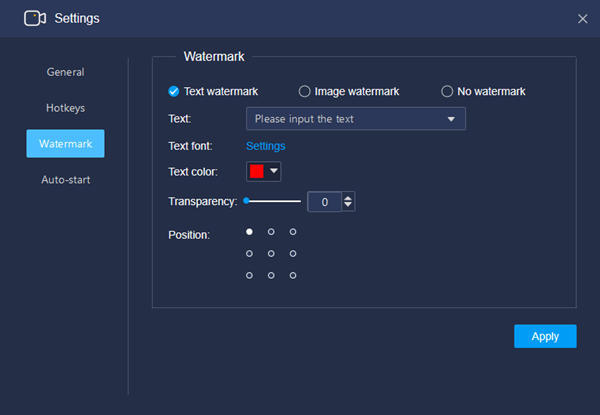
Task: Click the Apply button
Action: pyautogui.click(x=545, y=336)
